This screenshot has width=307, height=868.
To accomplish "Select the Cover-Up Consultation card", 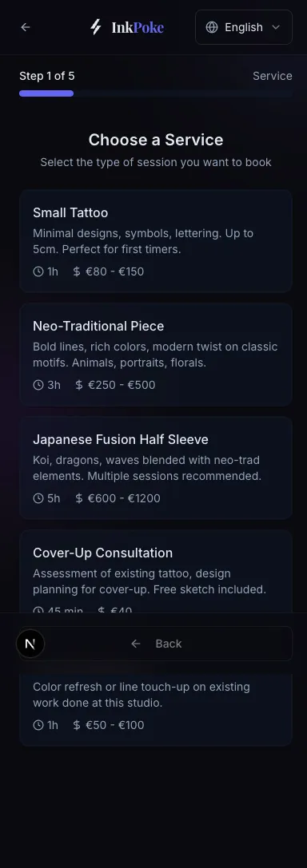I will tap(156, 571).
